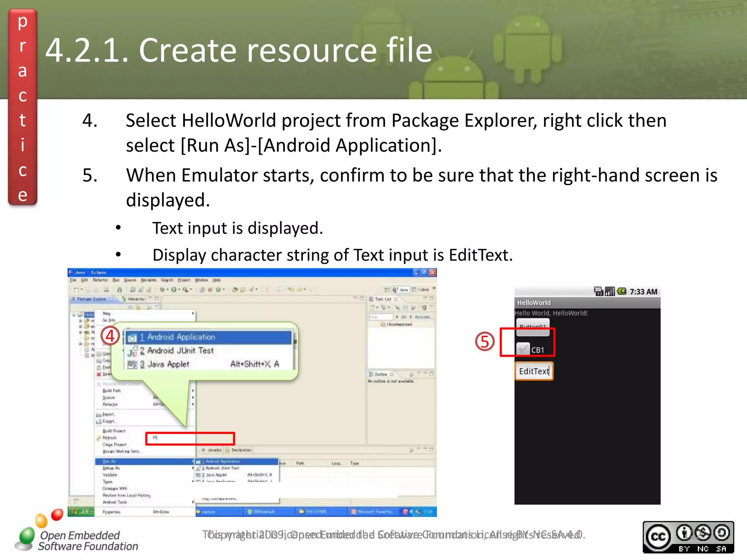Click the 3G data status icon
Image resolution: width=747 pixels, height=560 pixels.
(x=598, y=291)
